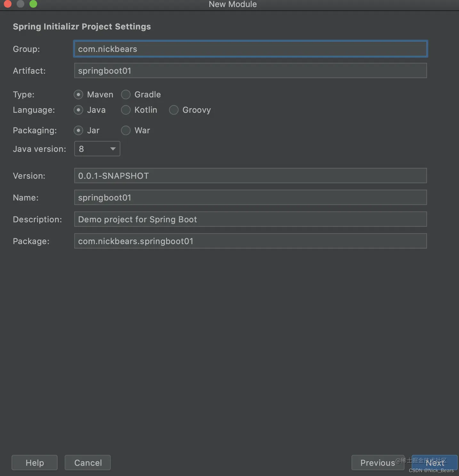Cancel the New Module wizard

pyautogui.click(x=88, y=463)
